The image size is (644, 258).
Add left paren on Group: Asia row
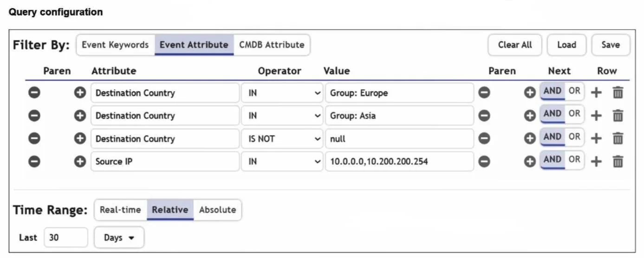pos(80,116)
